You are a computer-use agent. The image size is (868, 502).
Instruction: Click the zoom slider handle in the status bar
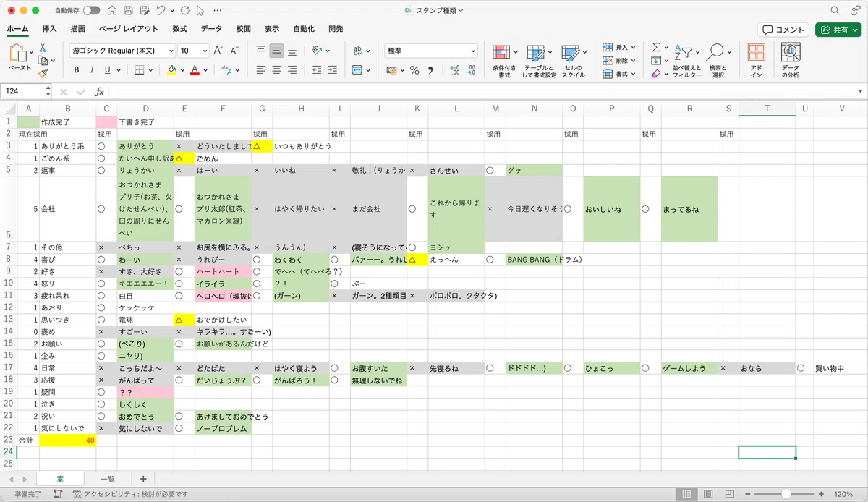[786, 494]
